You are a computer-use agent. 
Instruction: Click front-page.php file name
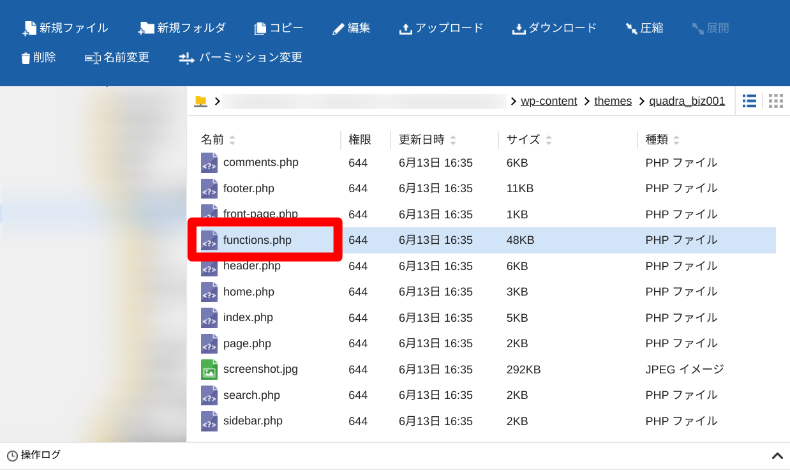coord(260,214)
